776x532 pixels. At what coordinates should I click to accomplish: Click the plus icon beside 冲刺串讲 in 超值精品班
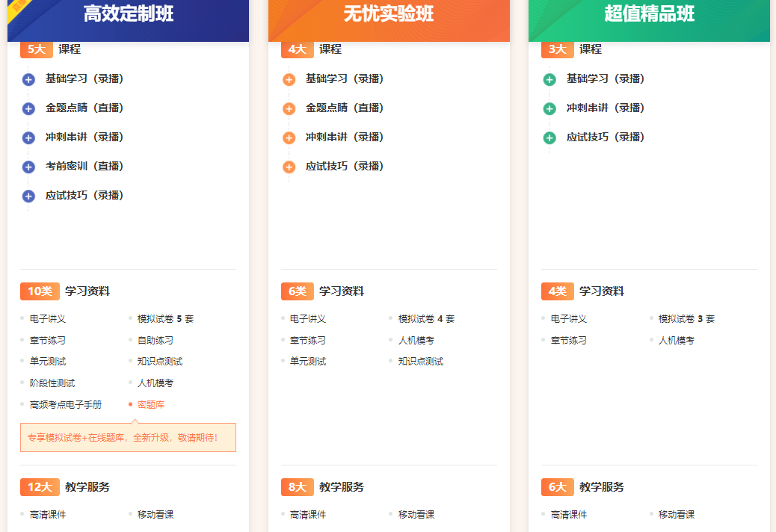[x=549, y=108]
